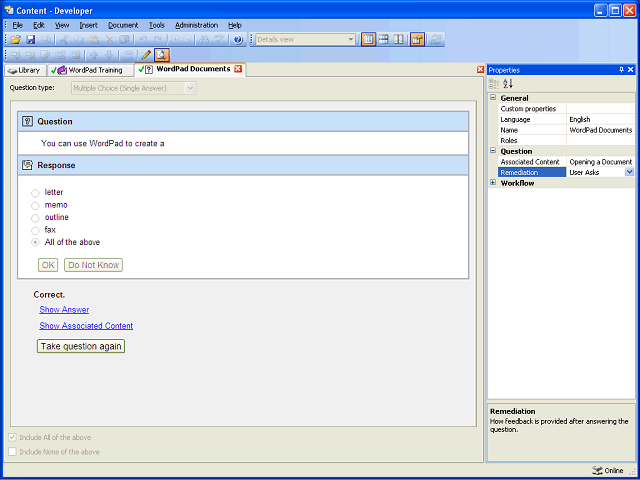Pin the Properties pane

click(621, 70)
